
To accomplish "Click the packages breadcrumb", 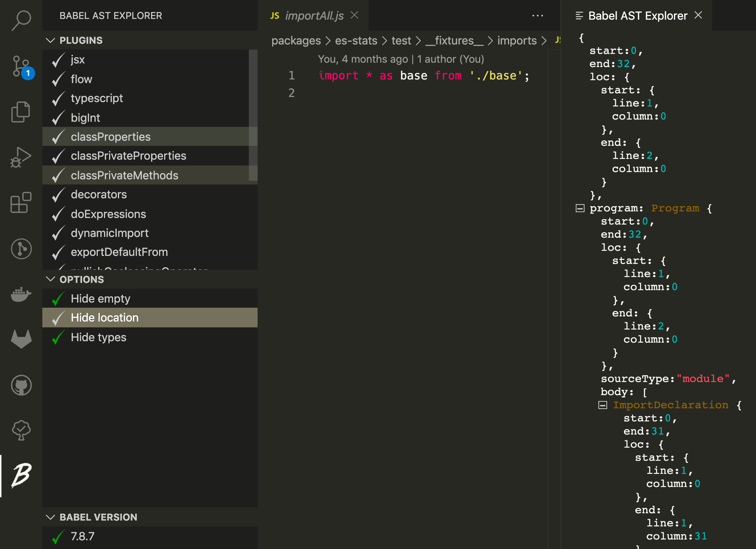I will 296,40.
